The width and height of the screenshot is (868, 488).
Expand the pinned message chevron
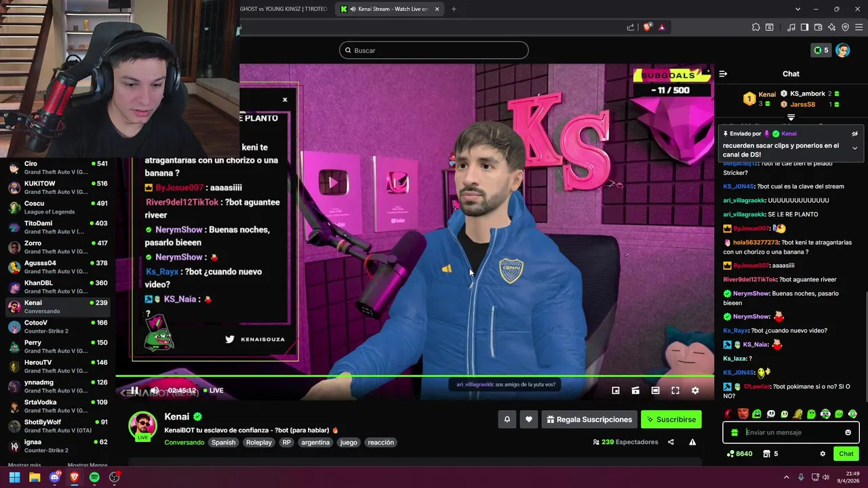[x=854, y=148]
